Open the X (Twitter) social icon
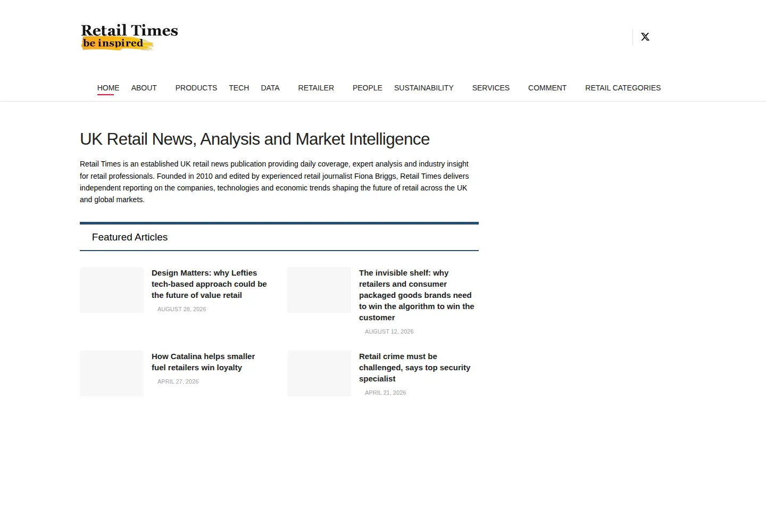This screenshot has height=532, width=766. (645, 37)
